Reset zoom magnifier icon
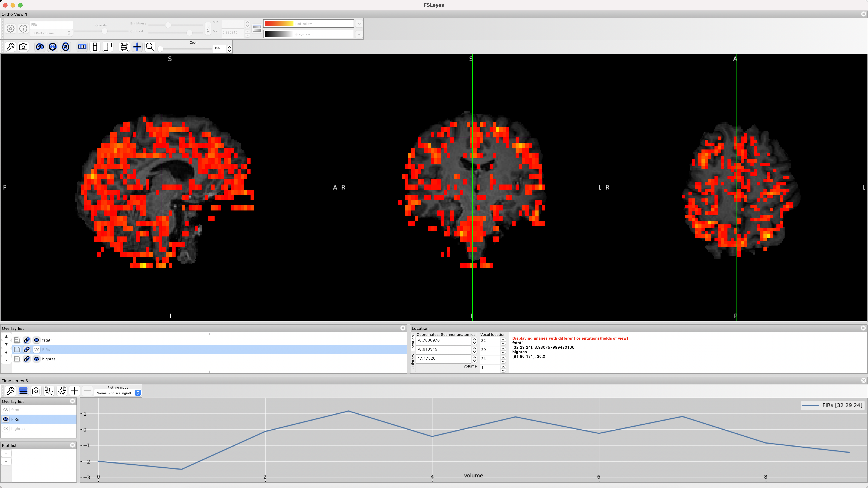 coord(150,47)
